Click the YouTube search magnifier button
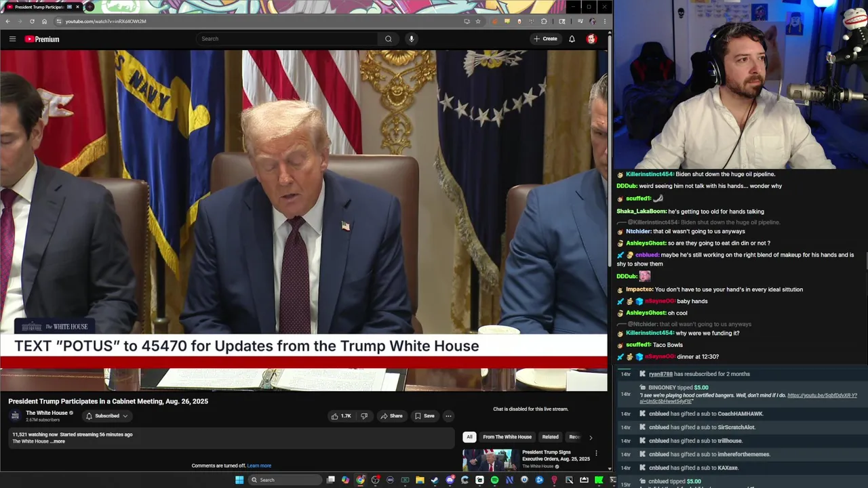This screenshot has height=488, width=868. coord(388,39)
